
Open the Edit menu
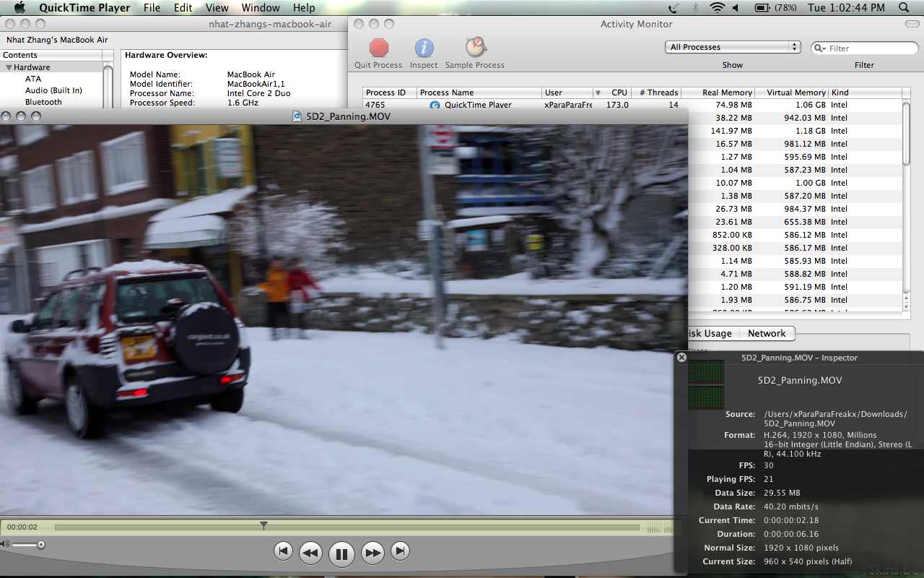(x=183, y=8)
